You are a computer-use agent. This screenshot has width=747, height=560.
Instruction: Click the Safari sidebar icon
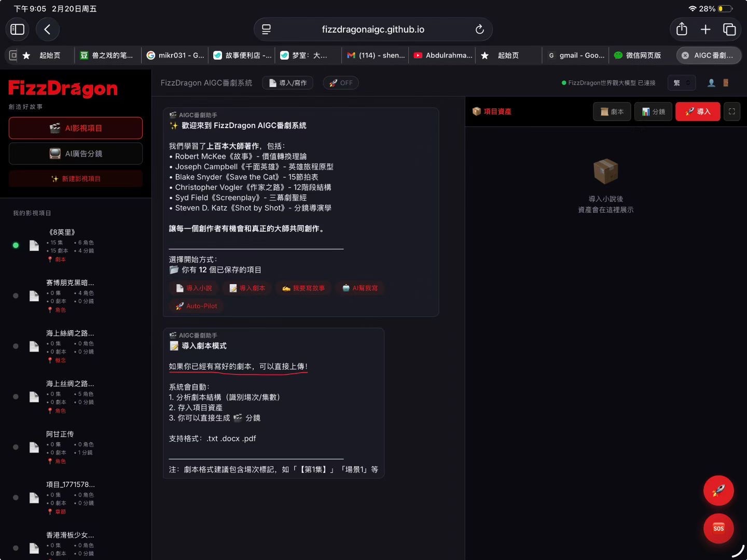[x=18, y=30]
